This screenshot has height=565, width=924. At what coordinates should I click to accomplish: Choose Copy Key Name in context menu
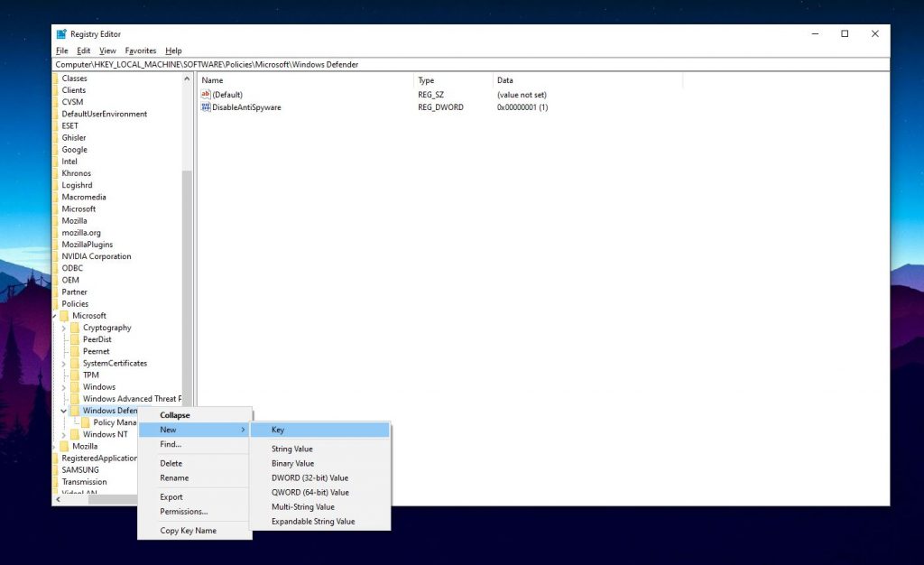pyautogui.click(x=195, y=531)
